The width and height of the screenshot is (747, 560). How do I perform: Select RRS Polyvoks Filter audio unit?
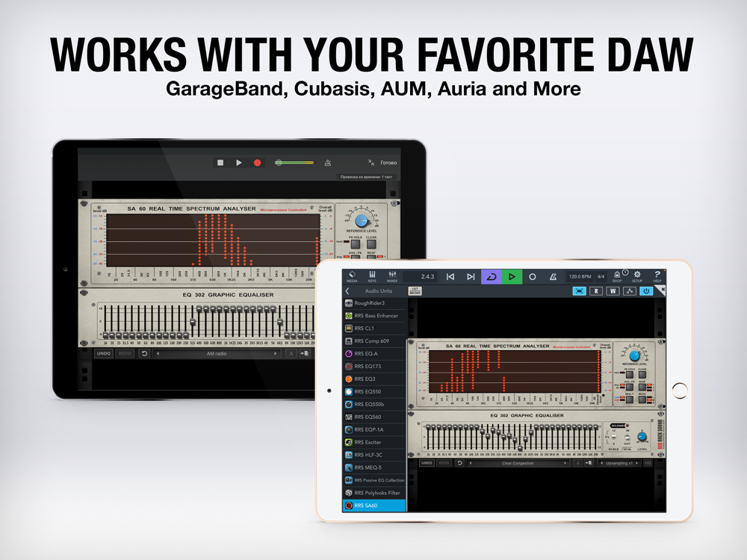(374, 493)
